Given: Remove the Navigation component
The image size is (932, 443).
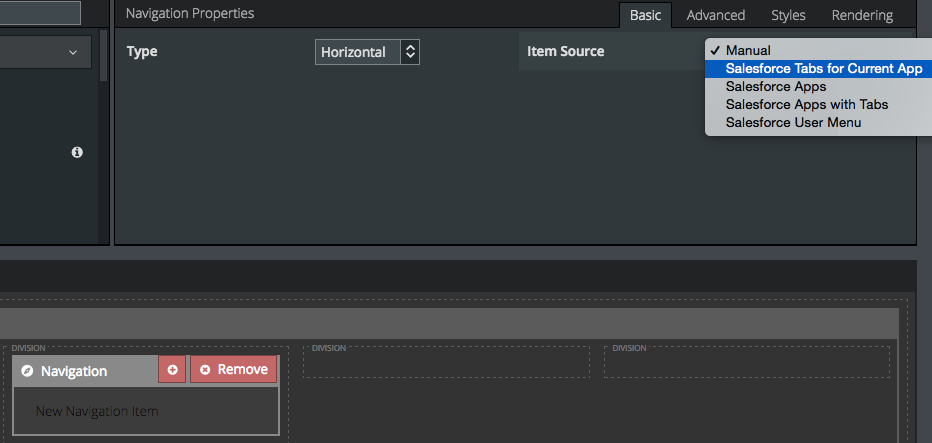Looking at the screenshot, I should pyautogui.click(x=234, y=370).
